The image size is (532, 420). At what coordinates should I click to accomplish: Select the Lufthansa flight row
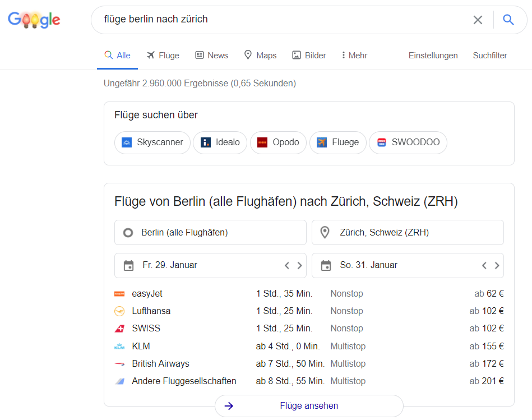click(x=309, y=311)
